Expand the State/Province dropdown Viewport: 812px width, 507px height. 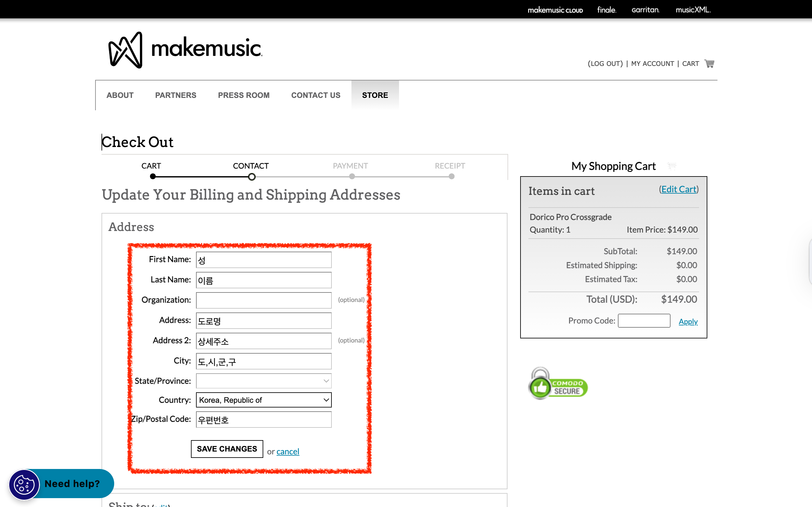click(263, 381)
